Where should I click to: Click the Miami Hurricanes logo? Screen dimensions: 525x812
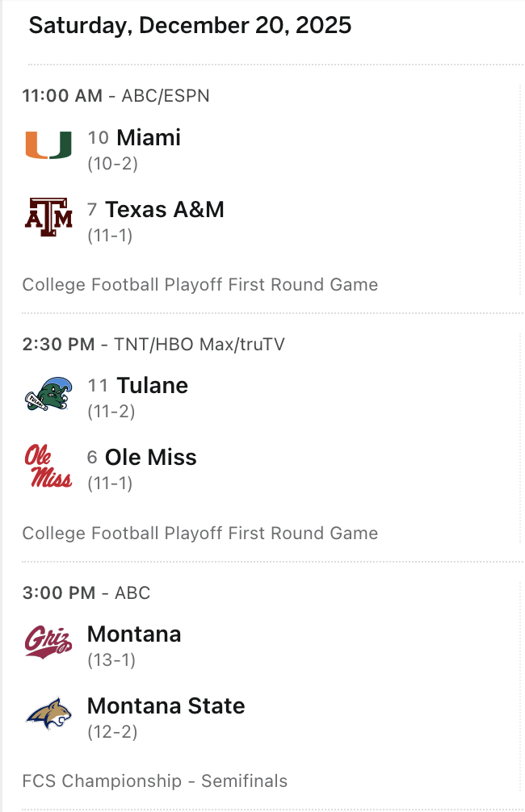(x=48, y=145)
